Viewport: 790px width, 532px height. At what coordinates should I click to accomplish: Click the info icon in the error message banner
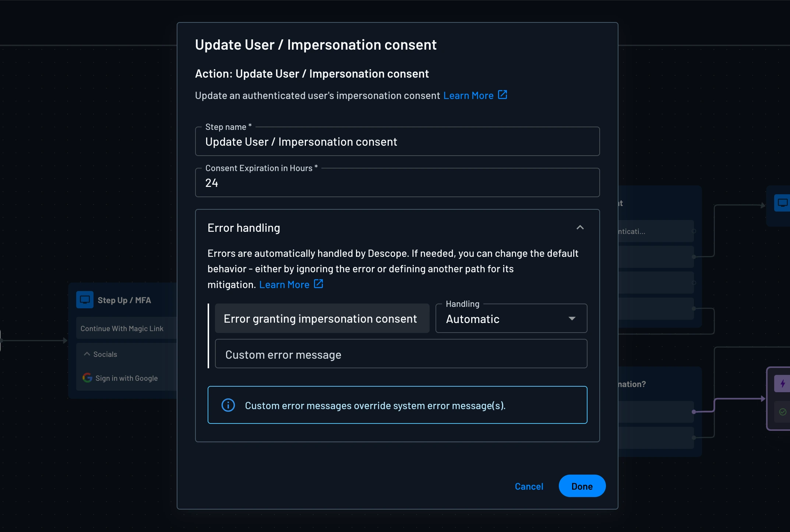228,405
